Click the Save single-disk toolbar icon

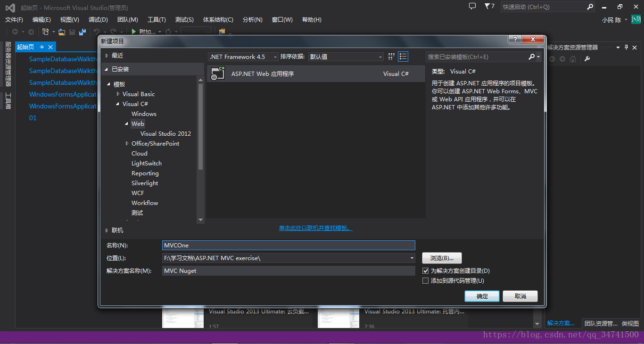click(72, 32)
